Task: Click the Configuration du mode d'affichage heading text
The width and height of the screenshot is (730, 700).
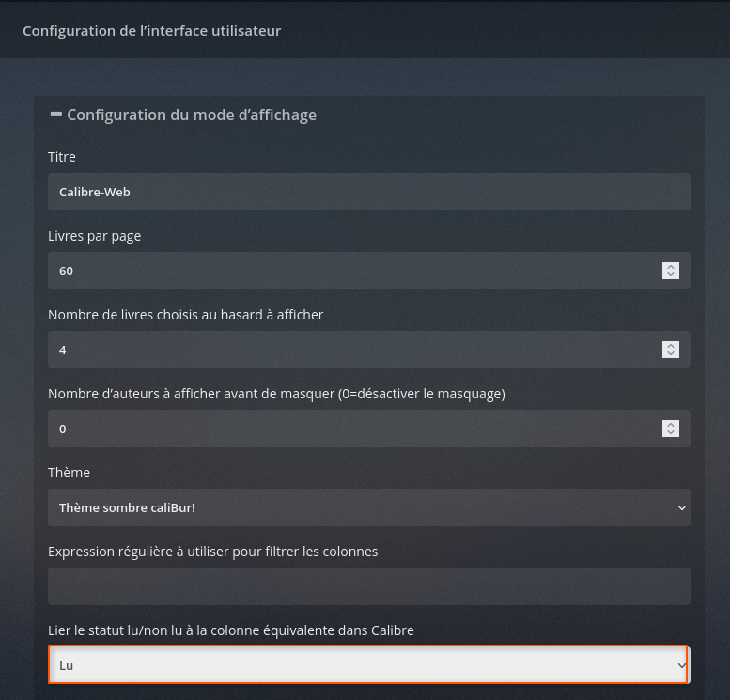Action: (191, 115)
